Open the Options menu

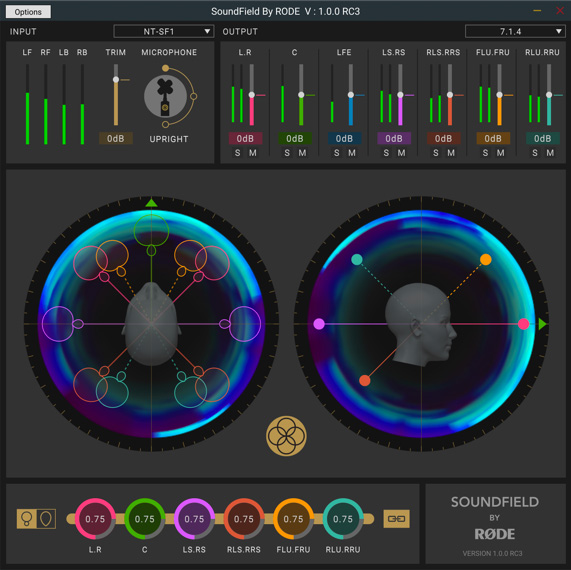point(28,12)
